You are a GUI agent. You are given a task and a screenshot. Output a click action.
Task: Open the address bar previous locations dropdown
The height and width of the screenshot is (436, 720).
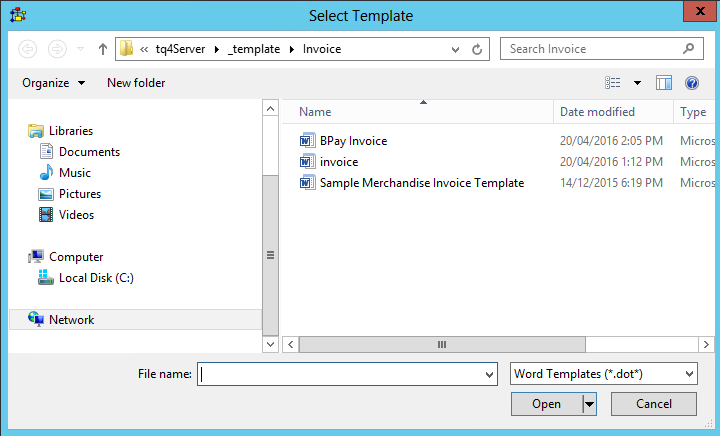pos(456,49)
